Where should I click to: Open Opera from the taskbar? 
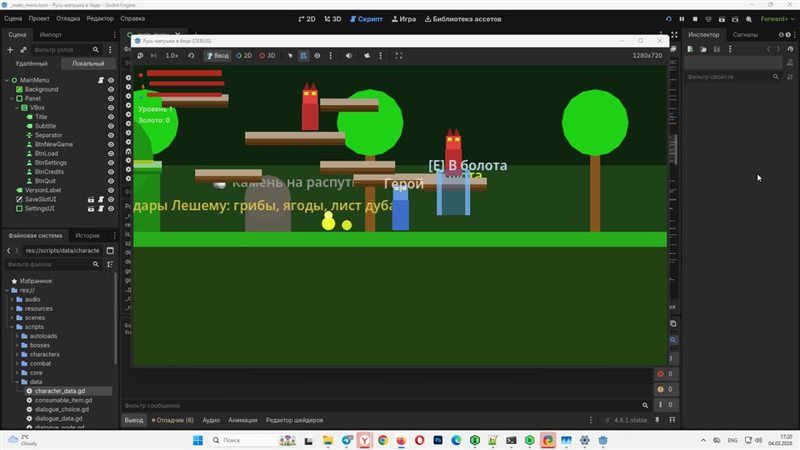click(x=419, y=440)
